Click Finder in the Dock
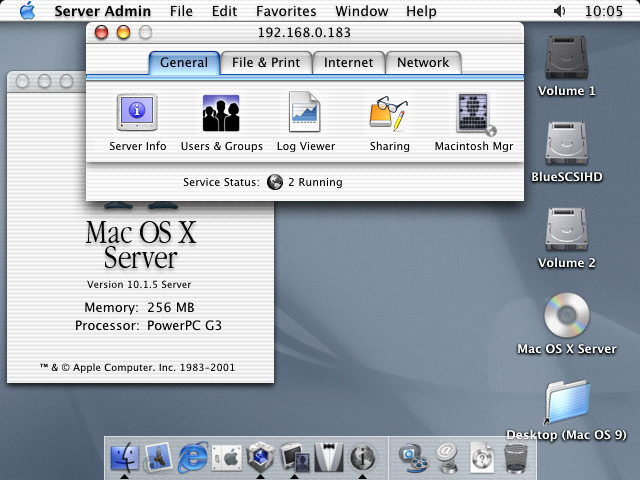 coord(124,457)
